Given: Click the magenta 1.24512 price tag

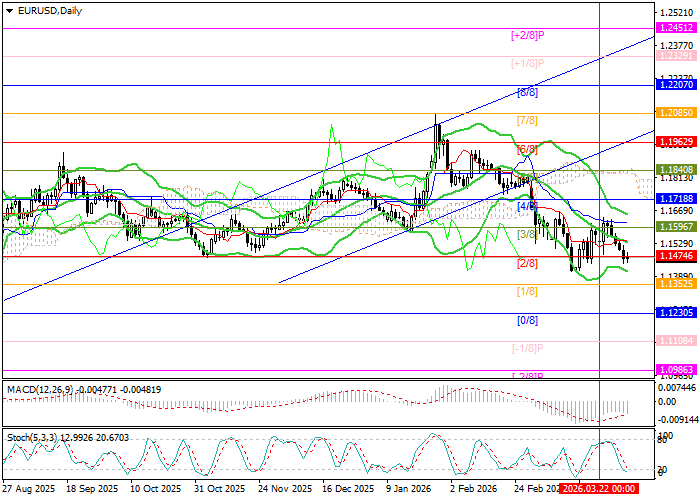Looking at the screenshot, I should click(676, 29).
